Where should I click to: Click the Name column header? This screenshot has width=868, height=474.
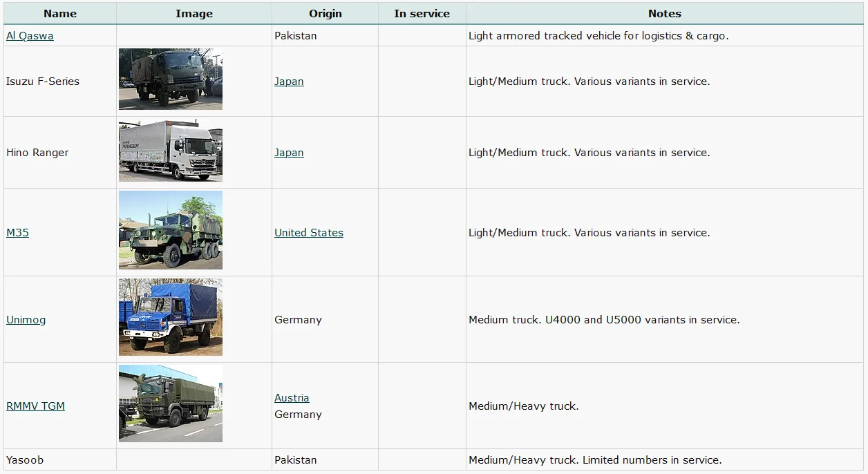[60, 14]
